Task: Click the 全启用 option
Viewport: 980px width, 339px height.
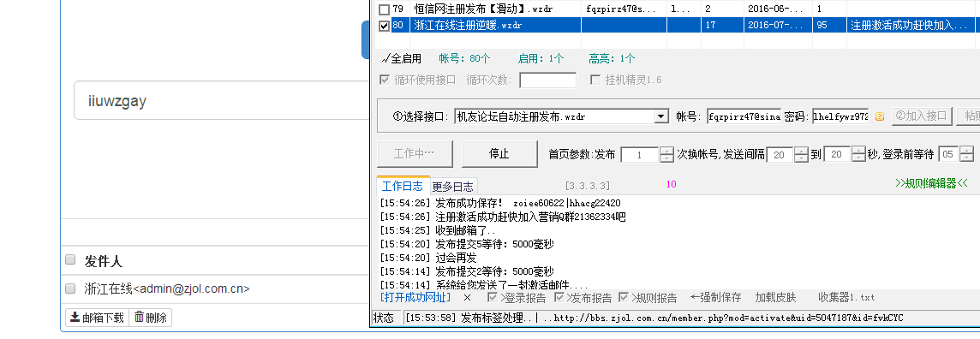Action: pyautogui.click(x=401, y=59)
